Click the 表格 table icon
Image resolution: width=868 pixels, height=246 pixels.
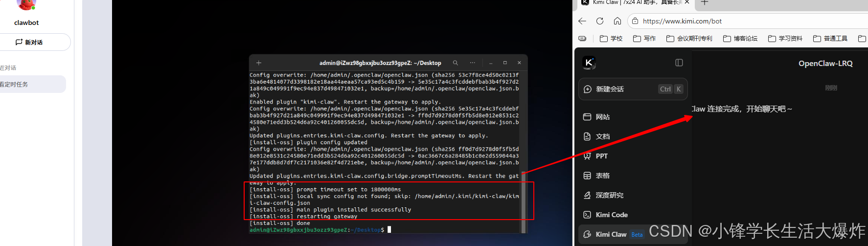tap(587, 176)
